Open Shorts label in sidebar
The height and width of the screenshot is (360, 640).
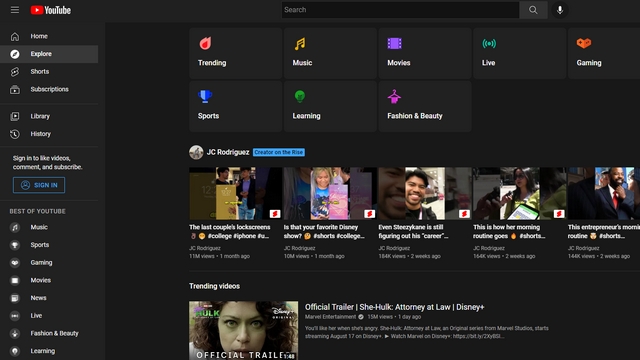tap(40, 71)
